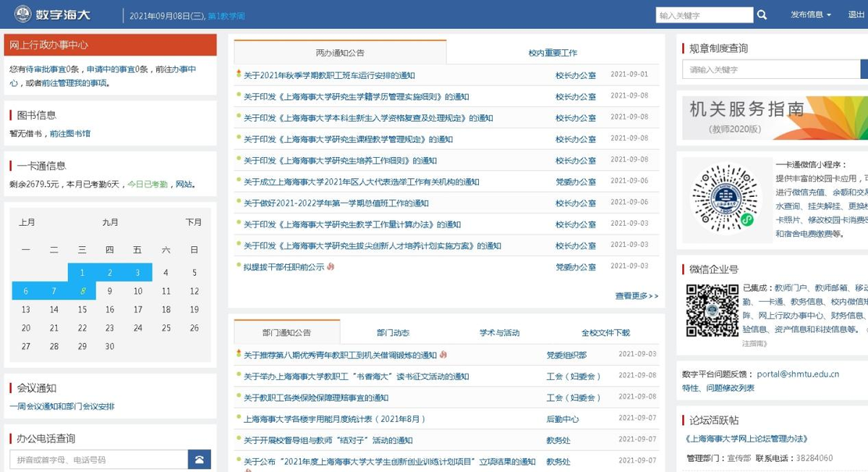Click the phone lookup button icon
868x472 pixels.
(199, 459)
